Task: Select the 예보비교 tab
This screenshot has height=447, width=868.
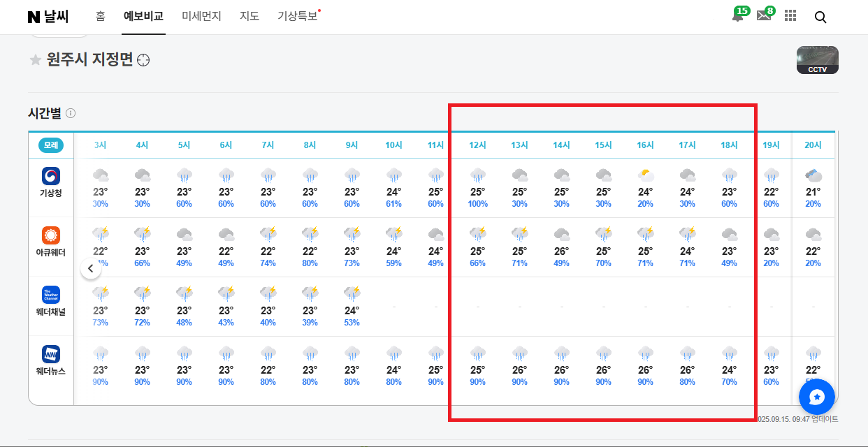Action: click(x=143, y=16)
